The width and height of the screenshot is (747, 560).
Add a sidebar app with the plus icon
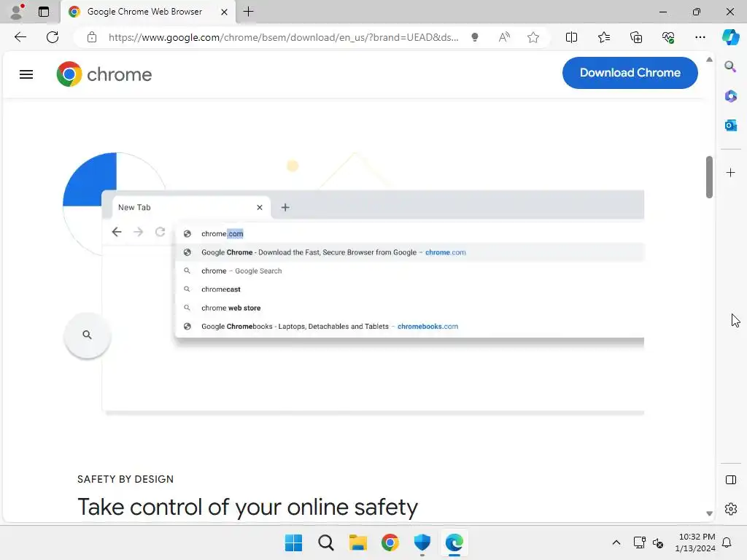pyautogui.click(x=730, y=172)
